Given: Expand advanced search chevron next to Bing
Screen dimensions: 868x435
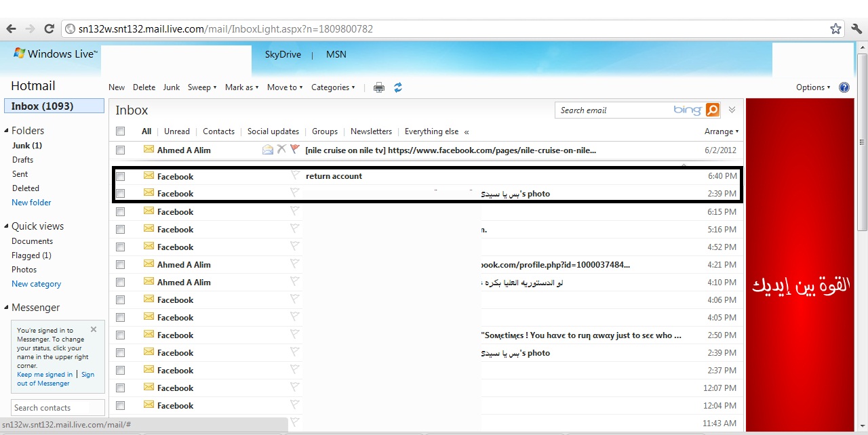Looking at the screenshot, I should [x=732, y=110].
